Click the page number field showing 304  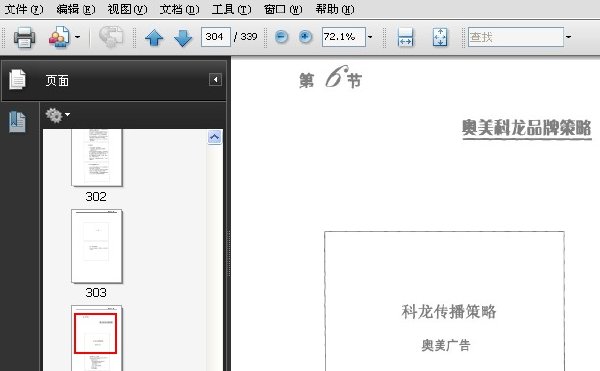pyautogui.click(x=216, y=37)
